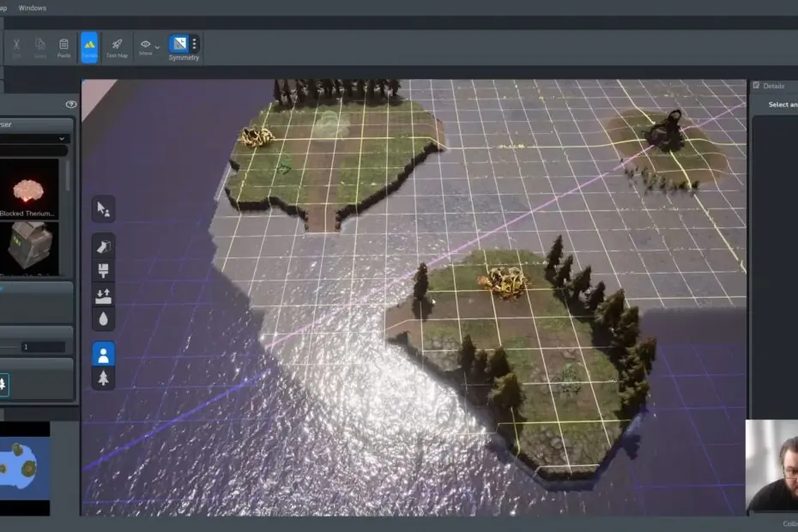Launch Test Map with rocket icon
The height and width of the screenshot is (532, 798).
click(x=117, y=46)
